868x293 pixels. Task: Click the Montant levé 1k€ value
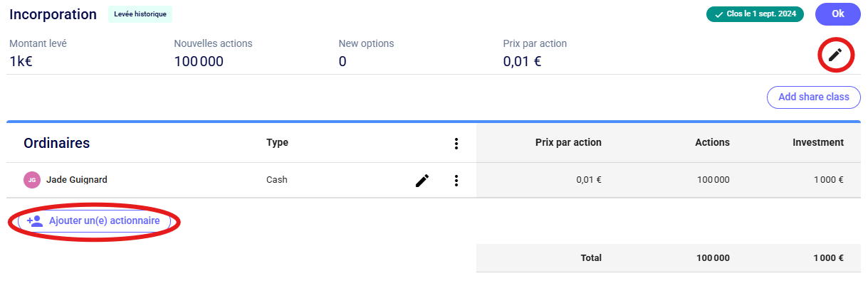pos(21,61)
